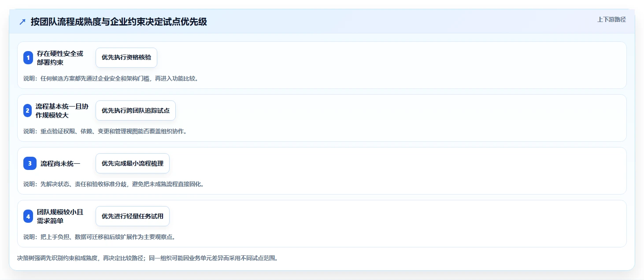Screen dimensions: 644x280
Task: Click the step 2 number badge
Action: pos(28,111)
